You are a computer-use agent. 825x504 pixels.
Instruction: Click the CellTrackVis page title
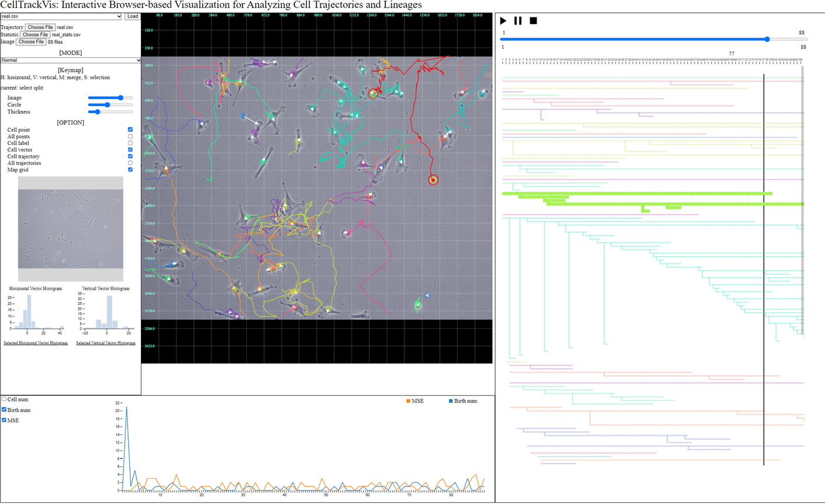click(x=211, y=5)
